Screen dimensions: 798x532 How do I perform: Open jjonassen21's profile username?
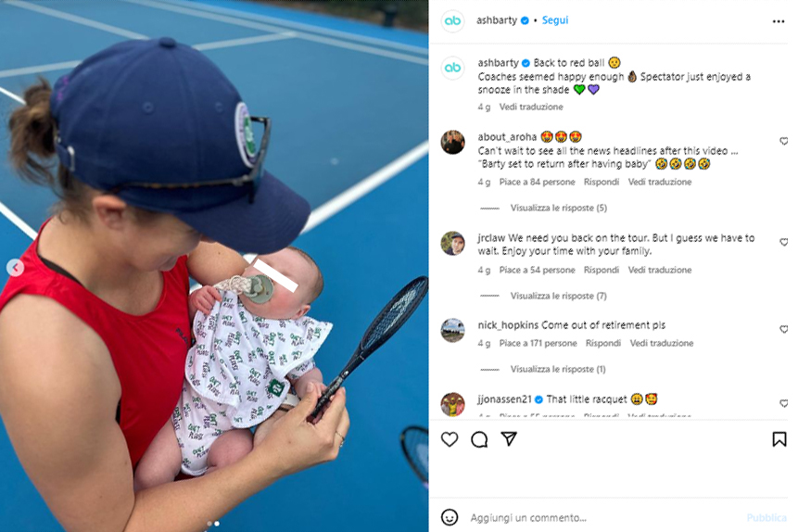504,399
